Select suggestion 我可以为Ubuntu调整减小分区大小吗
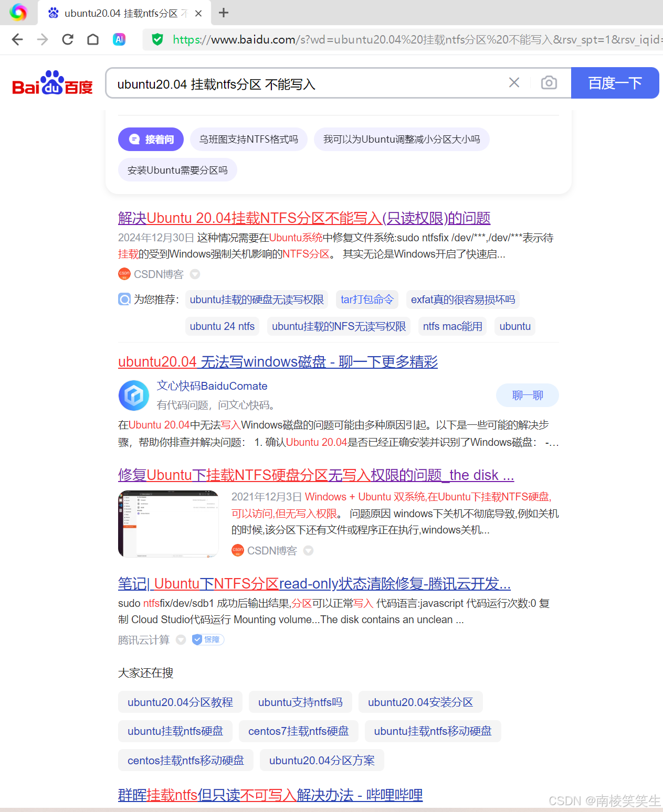Viewport: 663px width, 812px height. [402, 140]
